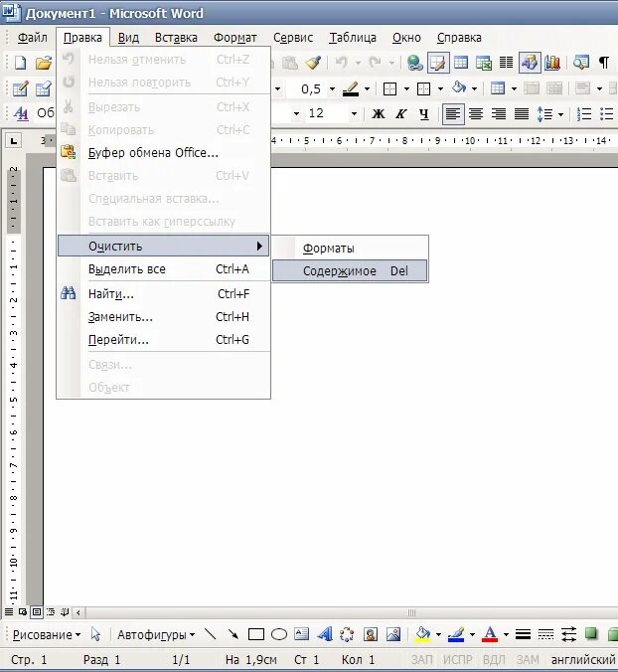The image size is (618, 672).
Task: Open the Insert Table dropdown arrow
Action: (x=514, y=89)
